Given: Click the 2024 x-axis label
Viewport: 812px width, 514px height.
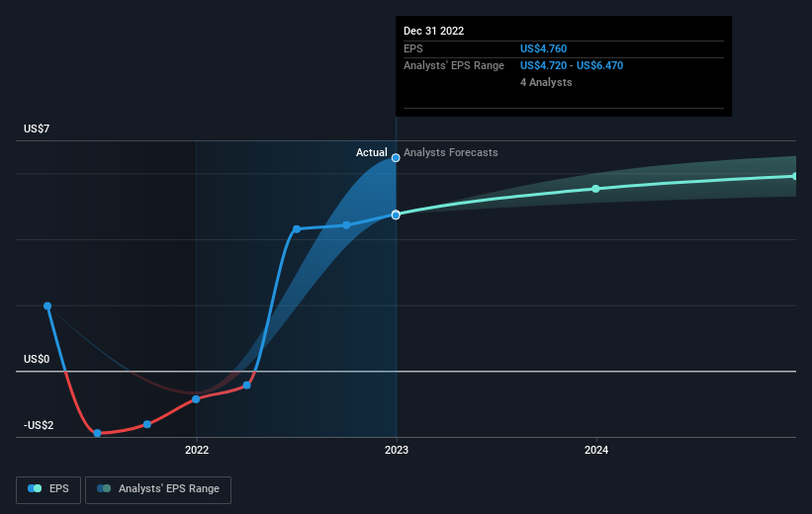Looking at the screenshot, I should pyautogui.click(x=596, y=451).
